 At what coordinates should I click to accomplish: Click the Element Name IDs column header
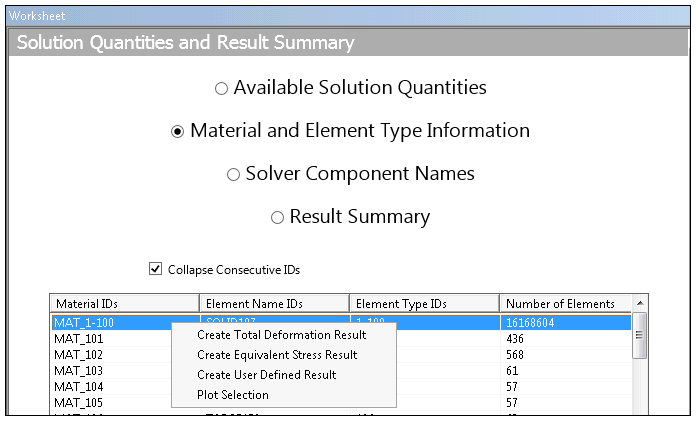[x=274, y=304]
